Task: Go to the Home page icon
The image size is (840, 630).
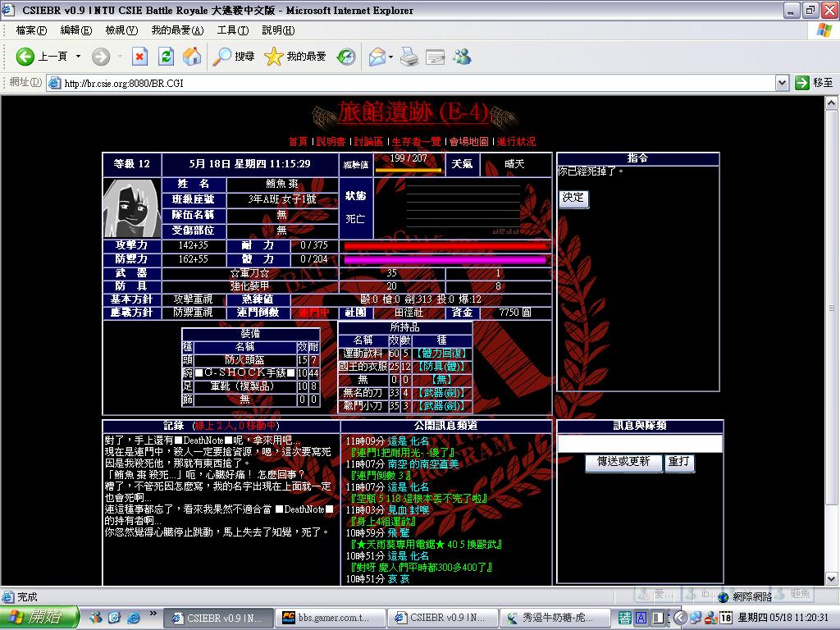Action: pyautogui.click(x=192, y=57)
